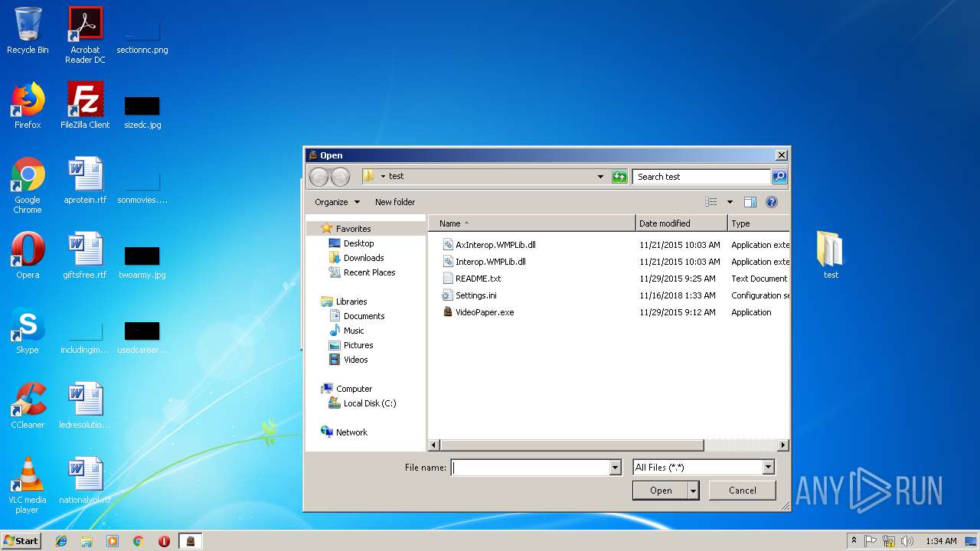The height and width of the screenshot is (551, 980).
Task: Open Windows Explorer taskbar icon
Action: coord(87,541)
